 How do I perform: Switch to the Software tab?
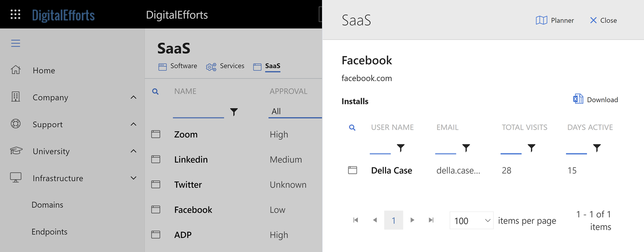tap(178, 66)
